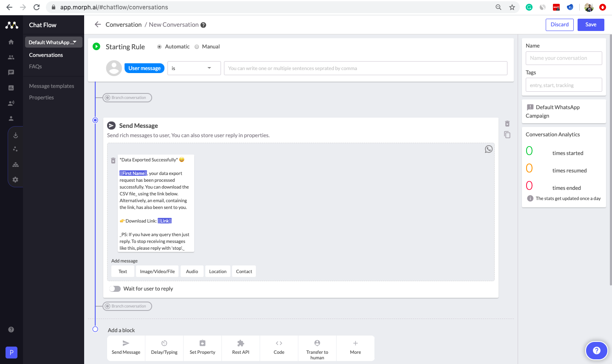Click the dark help icon in sidebar bottom
Image resolution: width=612 pixels, height=364 pixels.
coord(11,330)
